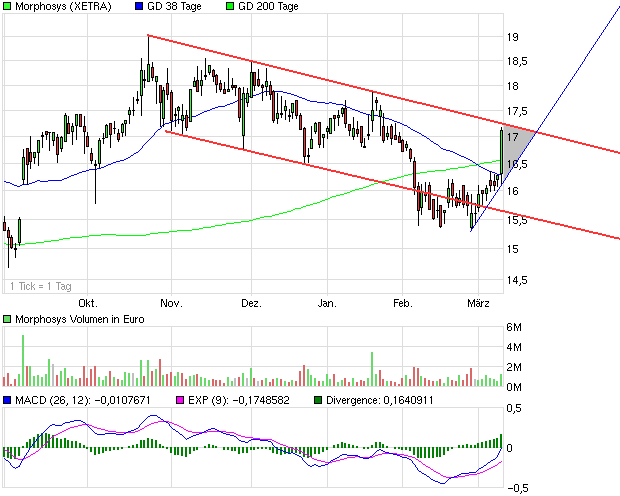
Task: Click the 'Divergence: 0,1640911' label
Action: pos(380,400)
